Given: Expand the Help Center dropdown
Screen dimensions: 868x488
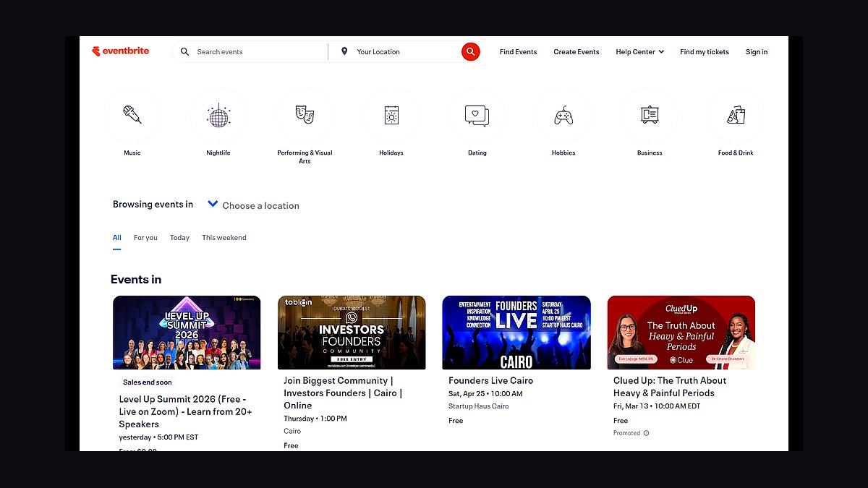Looking at the screenshot, I should (640, 52).
